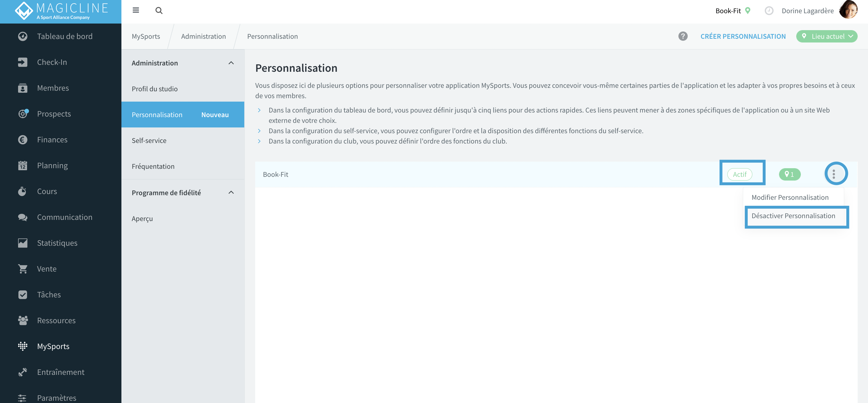Click Dorine Lagardère's profile avatar
868x403 pixels.
point(849,10)
